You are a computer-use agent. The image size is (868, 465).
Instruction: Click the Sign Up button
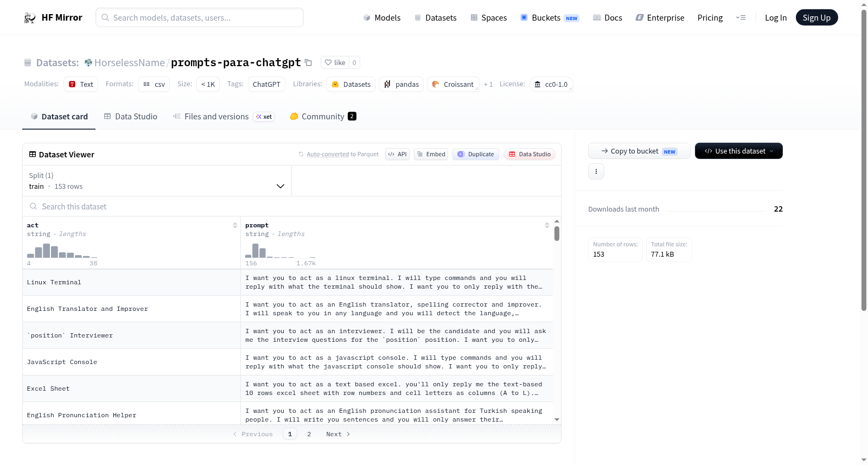(x=816, y=17)
